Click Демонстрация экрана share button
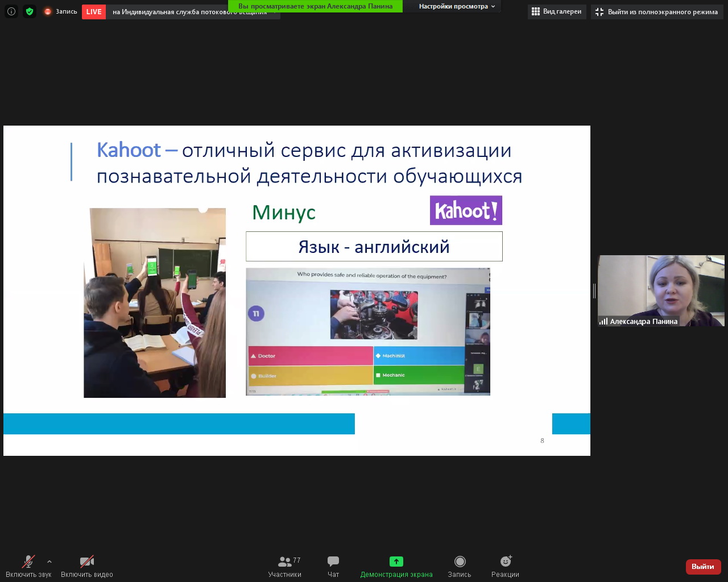The height and width of the screenshot is (582, 728). pos(396,566)
